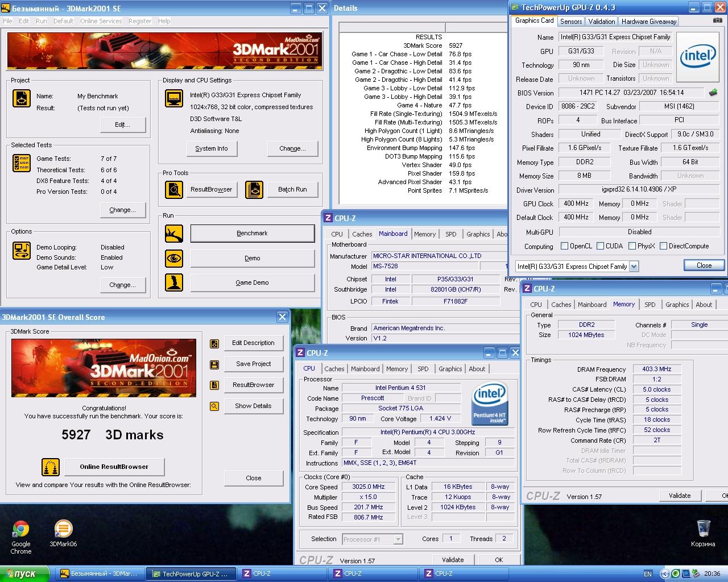Viewport: 728px width, 582px height.
Task: Click the Online ResultBrowser icon
Action: [51, 467]
